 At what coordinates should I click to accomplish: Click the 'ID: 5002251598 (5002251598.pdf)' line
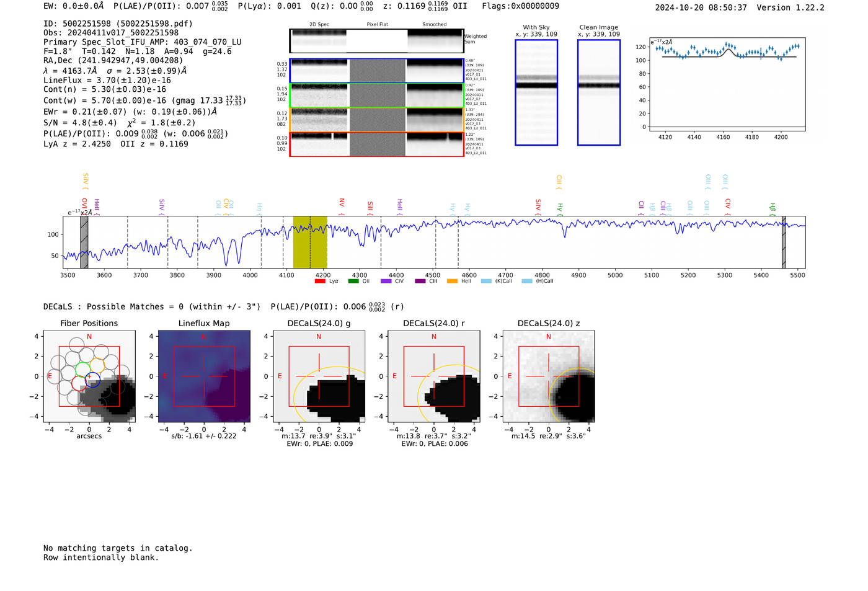click(x=118, y=24)
